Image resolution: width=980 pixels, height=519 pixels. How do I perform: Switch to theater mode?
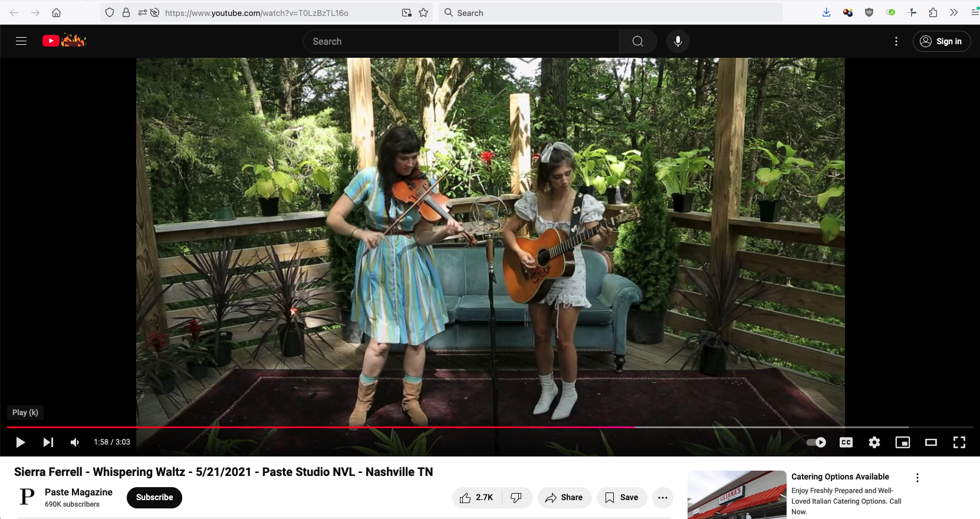[931, 442]
